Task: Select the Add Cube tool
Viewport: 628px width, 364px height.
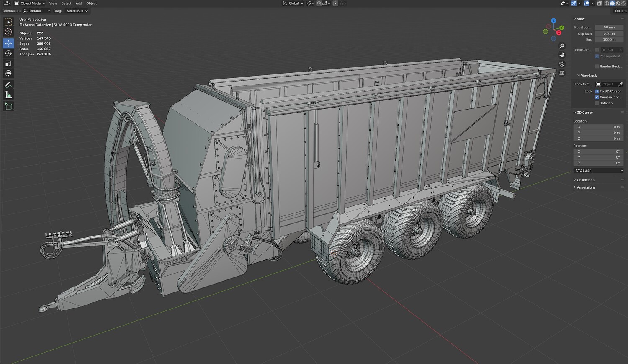Action: tap(8, 107)
